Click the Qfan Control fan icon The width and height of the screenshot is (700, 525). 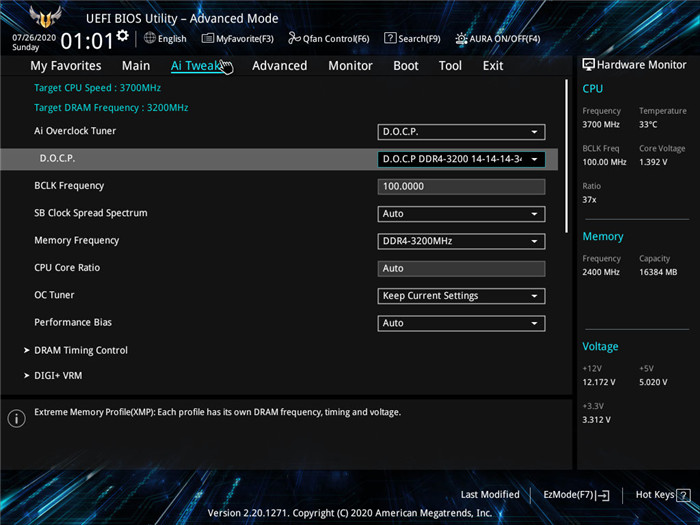coord(294,38)
